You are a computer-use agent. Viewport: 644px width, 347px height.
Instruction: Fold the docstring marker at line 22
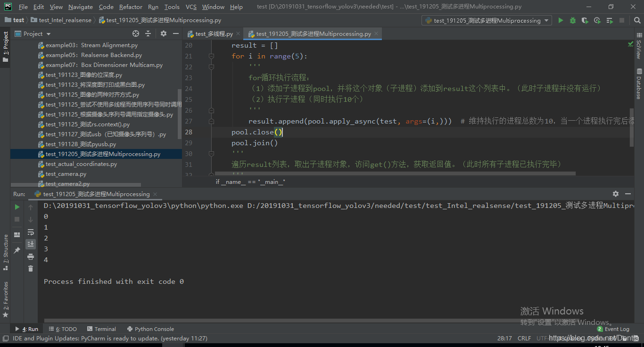(x=211, y=67)
